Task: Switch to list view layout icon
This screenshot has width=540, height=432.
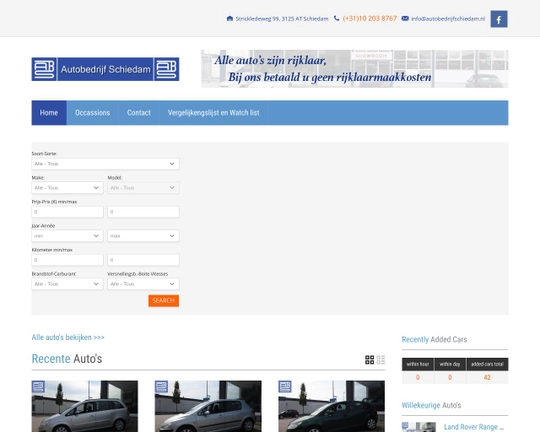Action: (381, 360)
